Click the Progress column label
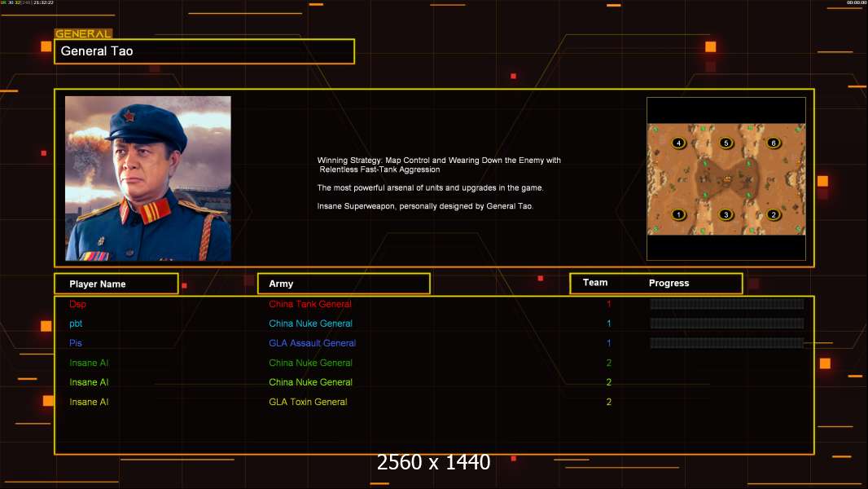 669,283
